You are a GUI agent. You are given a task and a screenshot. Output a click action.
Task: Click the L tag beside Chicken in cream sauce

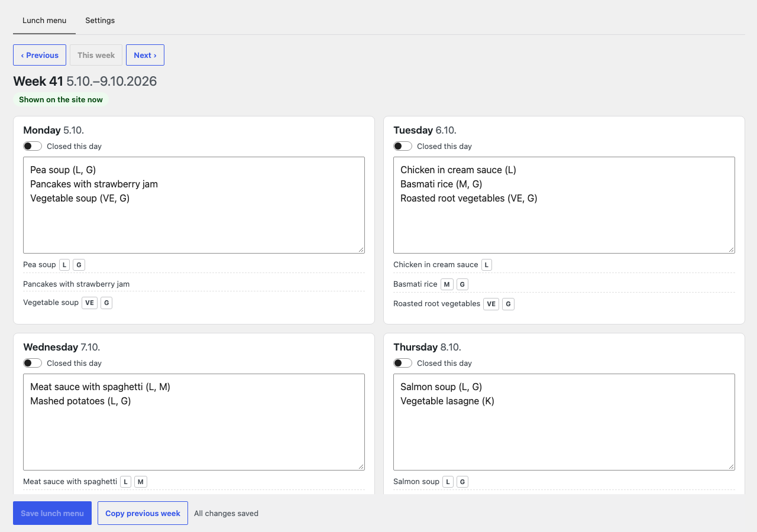coord(487,265)
